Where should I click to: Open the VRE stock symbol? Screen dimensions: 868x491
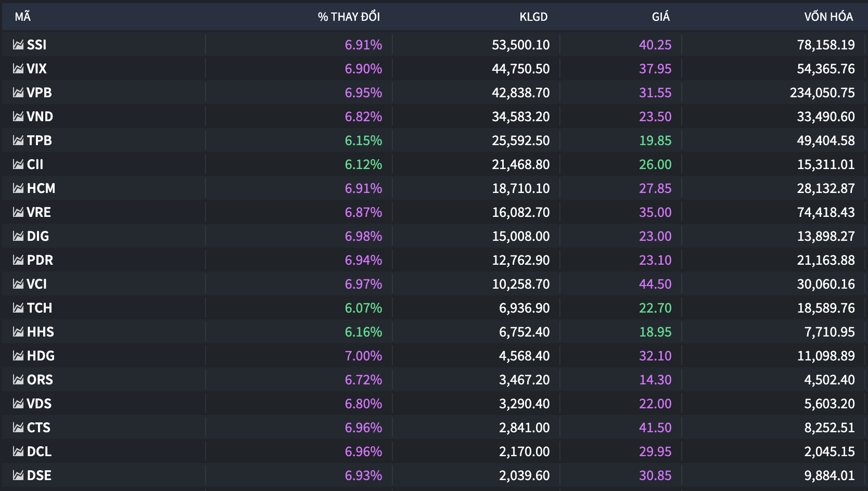[39, 212]
